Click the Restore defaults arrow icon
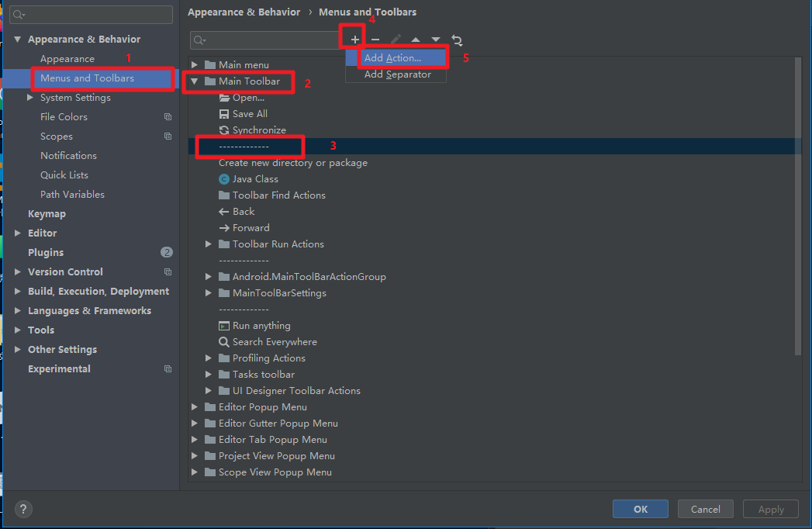Screen dimensions: 812x529 (x=457, y=40)
